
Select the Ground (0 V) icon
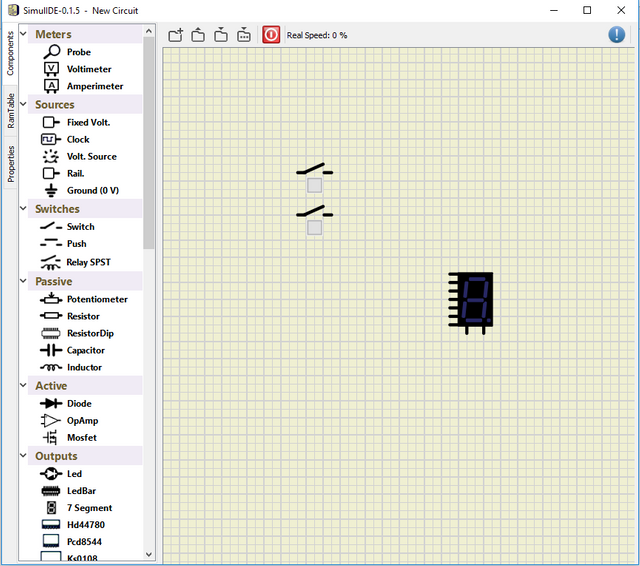(x=51, y=191)
